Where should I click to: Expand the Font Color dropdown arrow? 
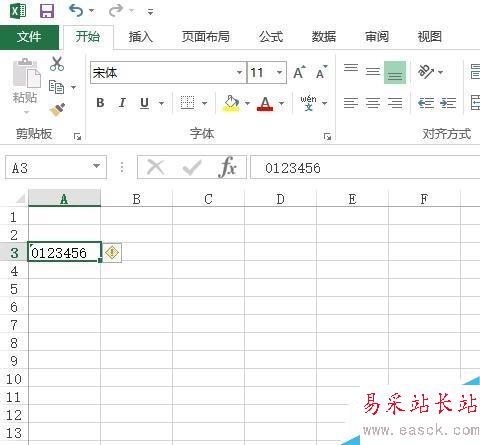[x=282, y=103]
